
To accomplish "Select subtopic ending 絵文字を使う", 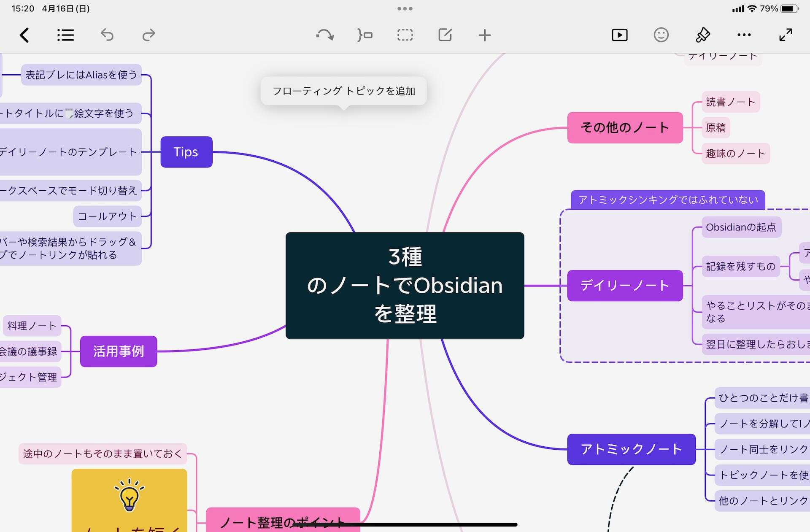I will [70, 113].
